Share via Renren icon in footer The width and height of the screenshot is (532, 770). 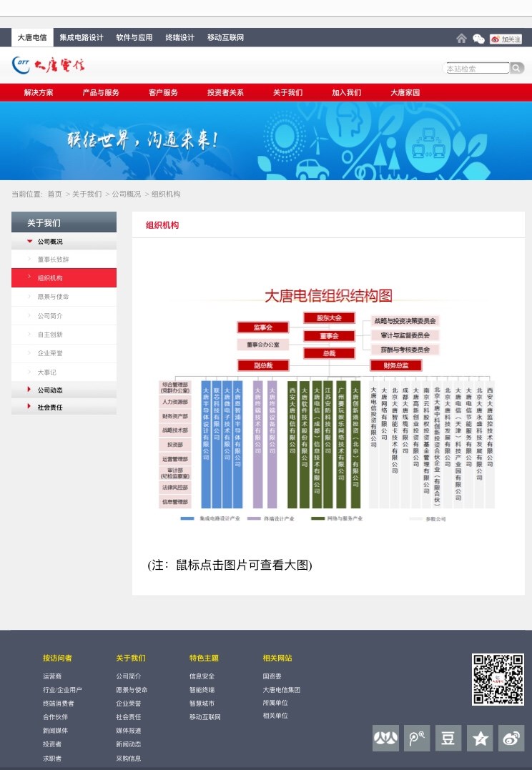(385, 738)
